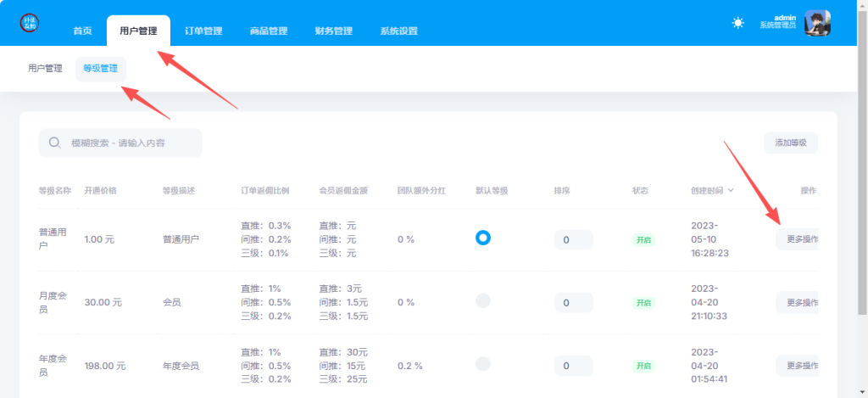Viewport: 868px width, 398px height.
Task: Select the 用户管理 top tab
Action: coord(138,31)
